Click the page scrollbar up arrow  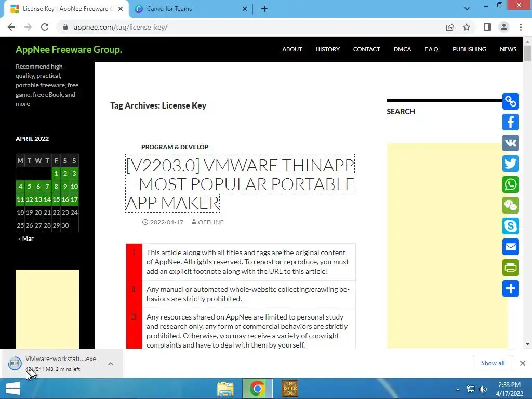pyautogui.click(x=527, y=42)
